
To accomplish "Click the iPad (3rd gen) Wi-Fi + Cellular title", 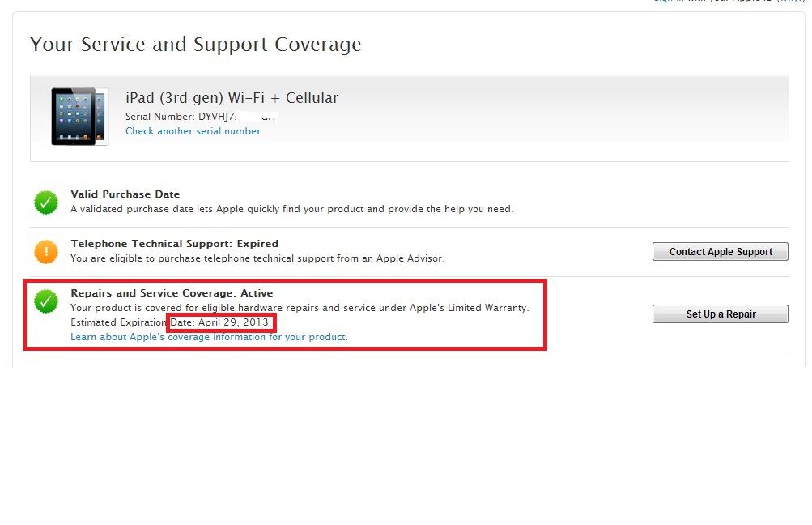I will pos(232,98).
